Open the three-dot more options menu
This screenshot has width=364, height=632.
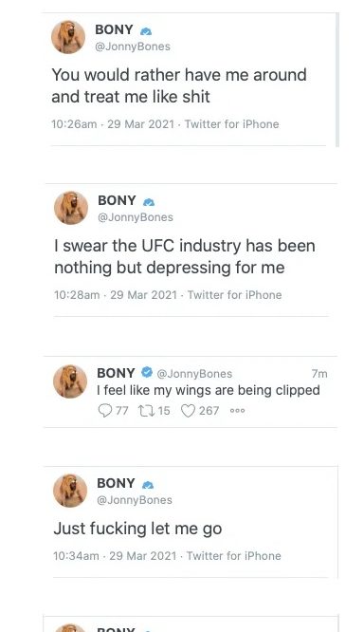[x=237, y=411]
